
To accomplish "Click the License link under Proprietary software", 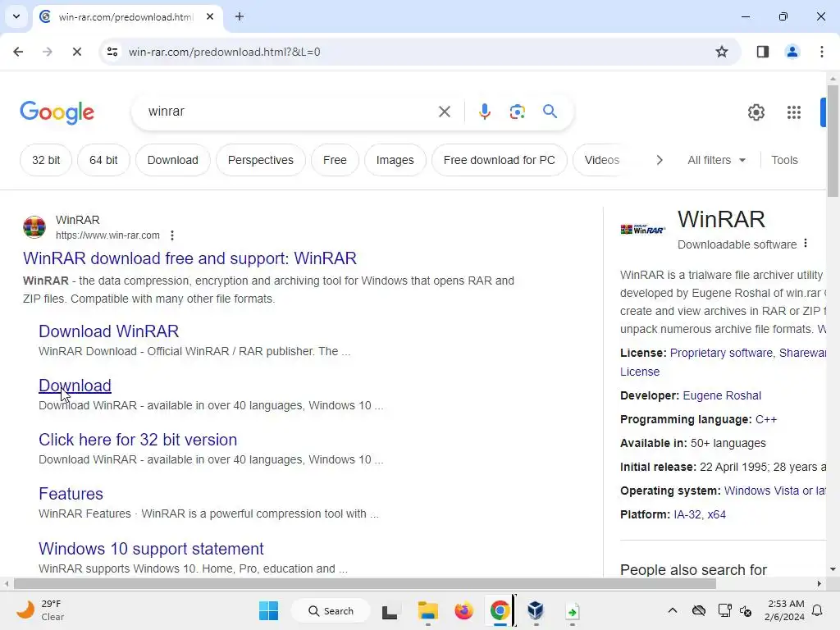I will 640,372.
